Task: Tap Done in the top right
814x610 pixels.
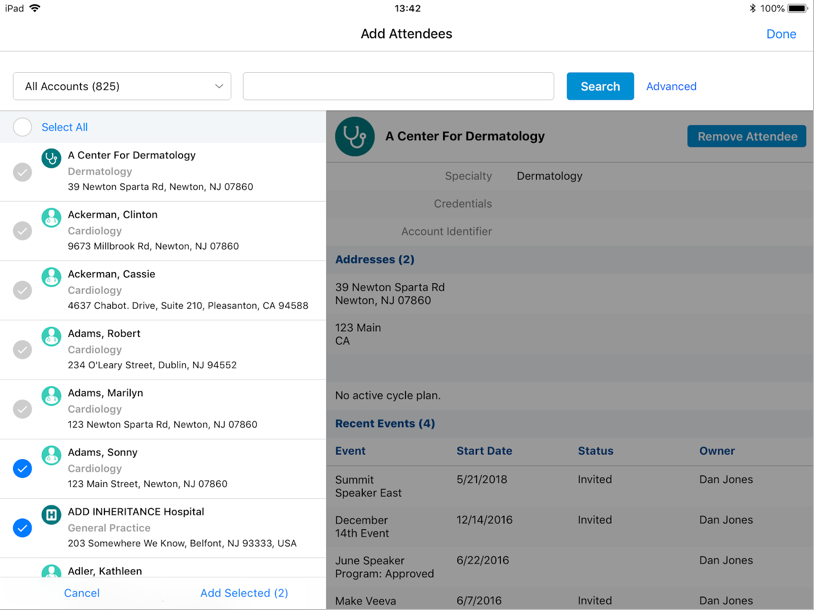Action: 781,34
